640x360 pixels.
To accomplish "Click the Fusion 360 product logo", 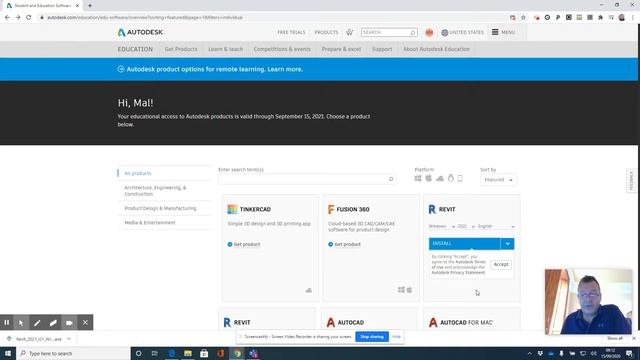I will click(331, 209).
